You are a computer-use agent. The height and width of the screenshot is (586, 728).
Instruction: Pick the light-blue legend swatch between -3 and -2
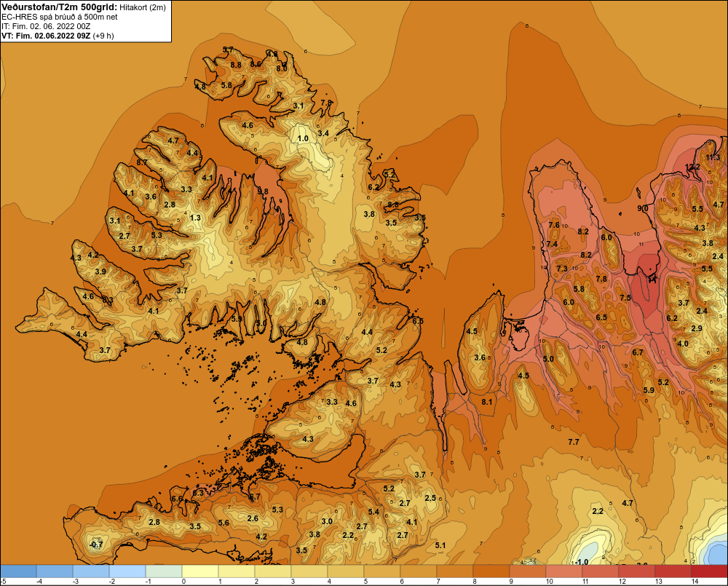pos(91,571)
